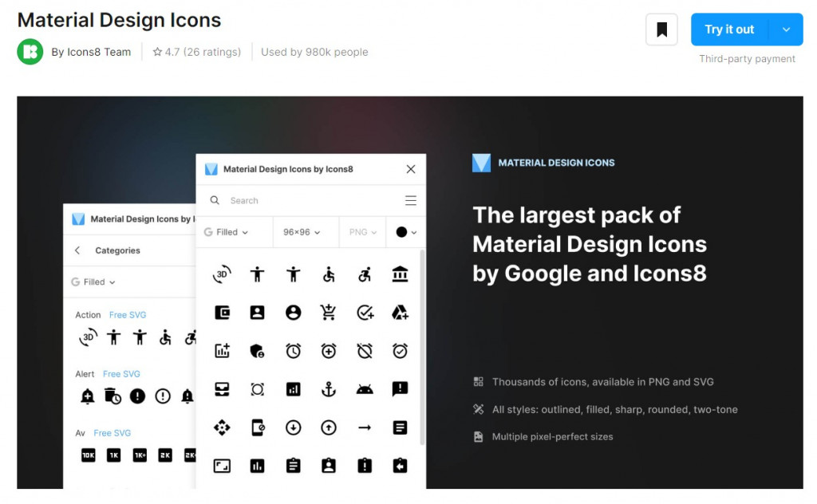Pick the announcement speech bubble icon
Screen dimensions: 817x504
400,389
